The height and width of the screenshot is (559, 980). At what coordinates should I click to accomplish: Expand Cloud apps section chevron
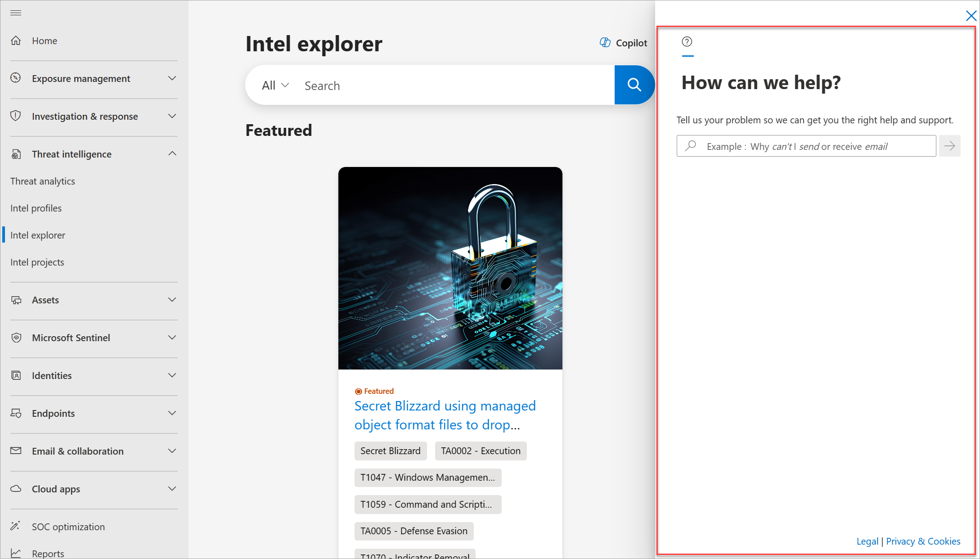pos(172,489)
